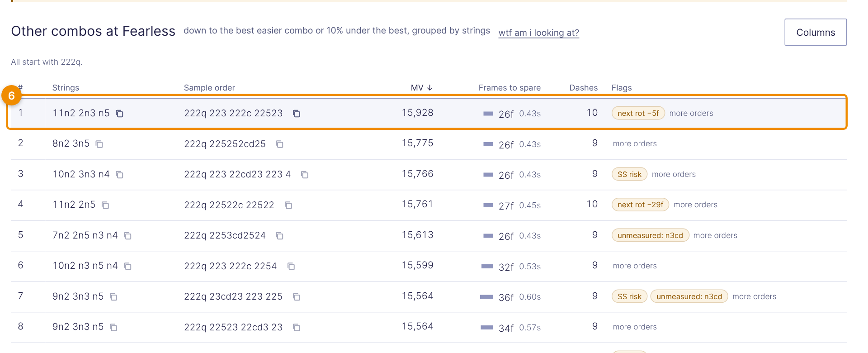
Task: Select the MV value 15,761
Action: coord(418,204)
